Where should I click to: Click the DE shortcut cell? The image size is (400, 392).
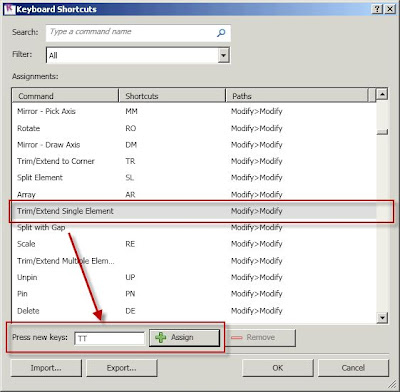tap(130, 311)
